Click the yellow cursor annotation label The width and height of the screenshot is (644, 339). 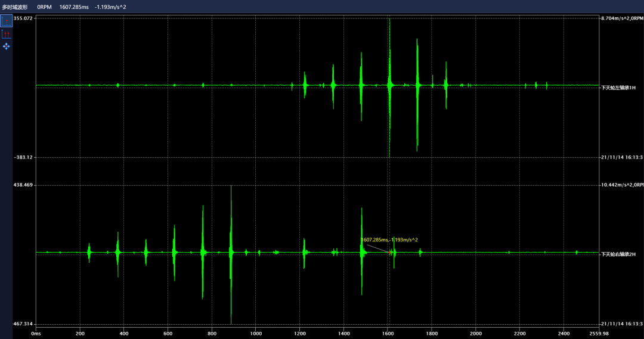(x=389, y=240)
